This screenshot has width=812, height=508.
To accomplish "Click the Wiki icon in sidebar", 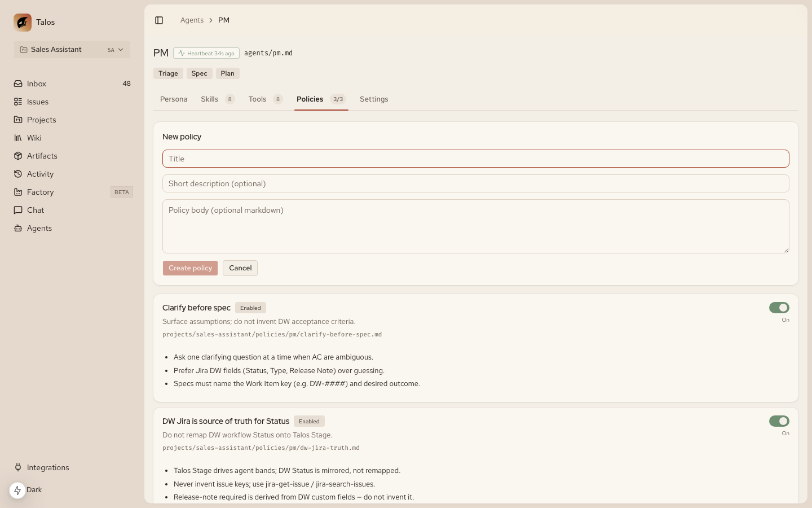I will coord(18,138).
